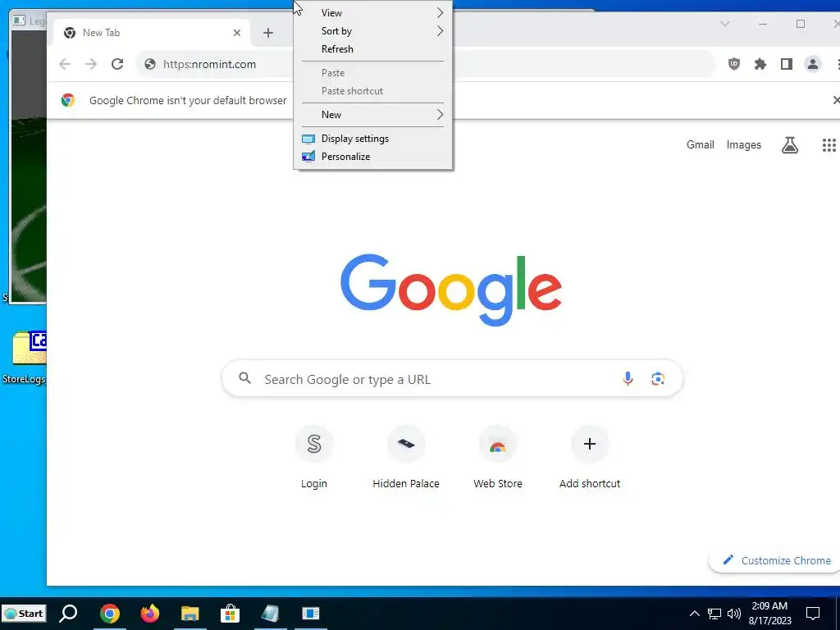Open the Web Store shortcut tile

498,457
